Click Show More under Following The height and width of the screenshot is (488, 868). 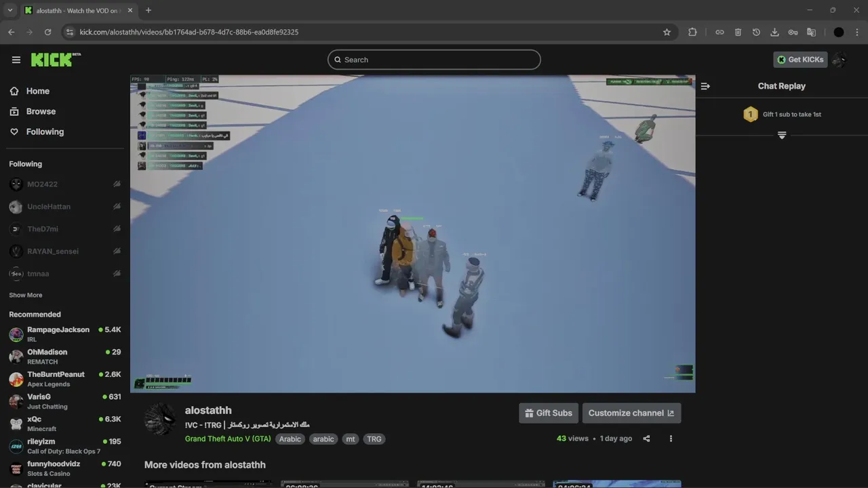(26, 296)
